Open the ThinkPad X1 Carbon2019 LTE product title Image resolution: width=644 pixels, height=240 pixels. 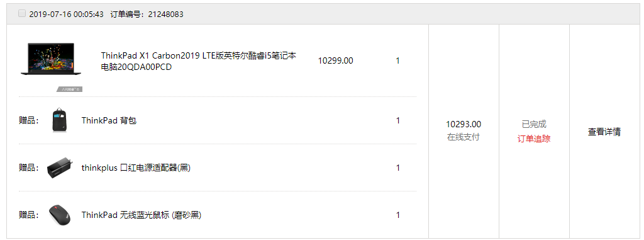pyautogui.click(x=199, y=61)
